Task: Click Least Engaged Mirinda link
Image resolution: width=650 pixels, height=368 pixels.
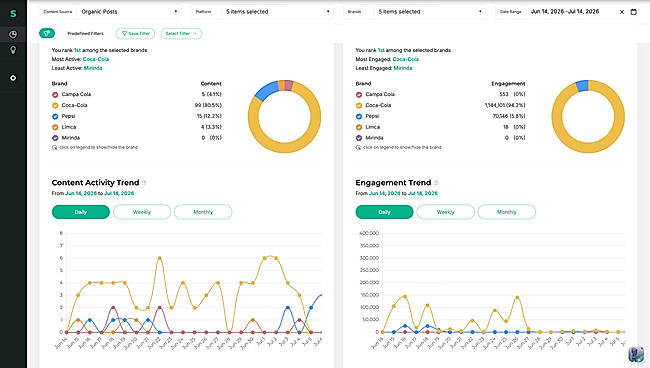Action: (x=403, y=68)
